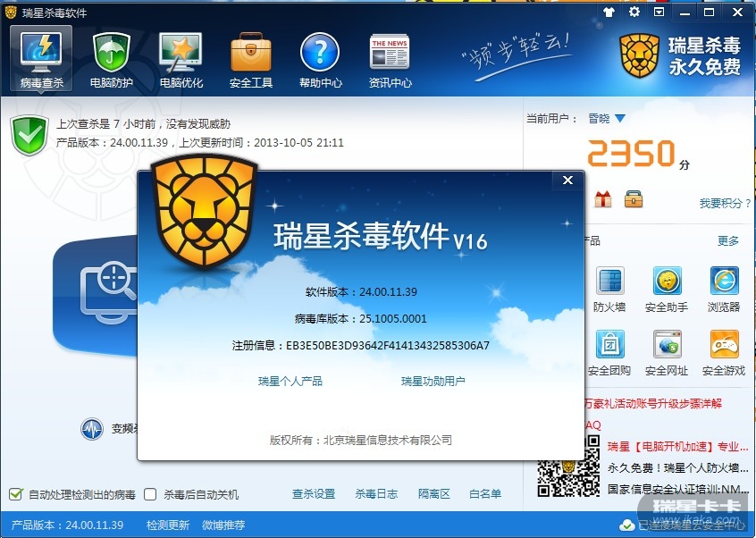
Task: Open the 电脑优化 optimization tab
Action: tap(181, 59)
